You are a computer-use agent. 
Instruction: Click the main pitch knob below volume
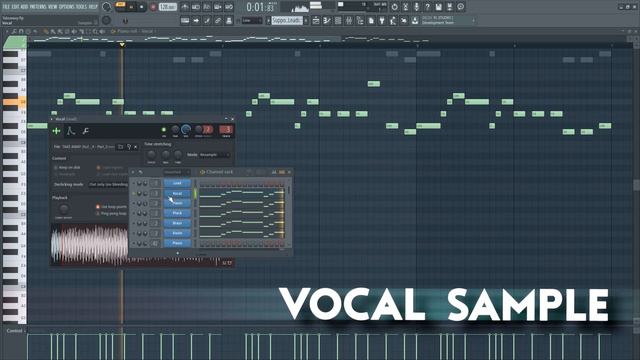[107, 20]
